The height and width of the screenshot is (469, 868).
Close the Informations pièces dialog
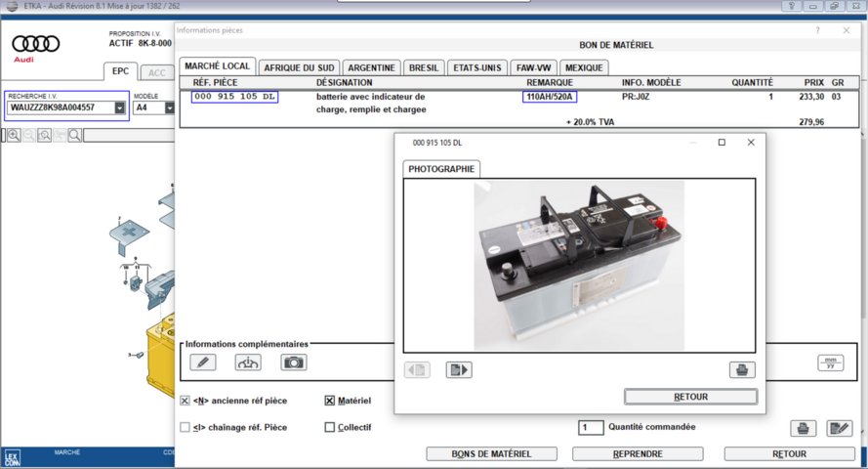tap(847, 30)
